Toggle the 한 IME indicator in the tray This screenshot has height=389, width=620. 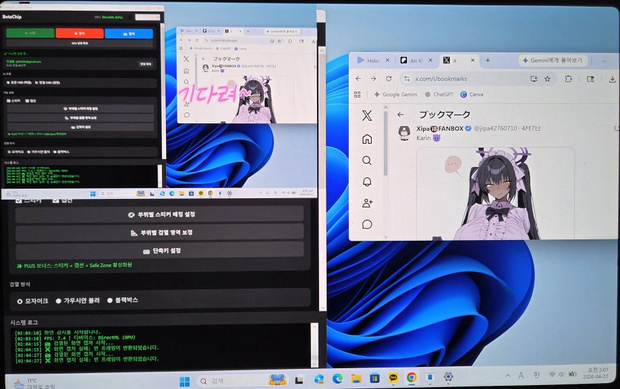pyautogui.click(x=536, y=374)
